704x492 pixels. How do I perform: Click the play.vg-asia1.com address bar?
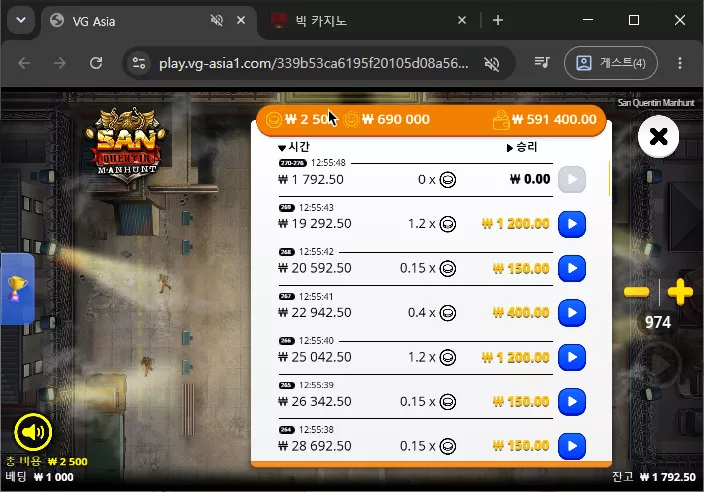pos(313,63)
